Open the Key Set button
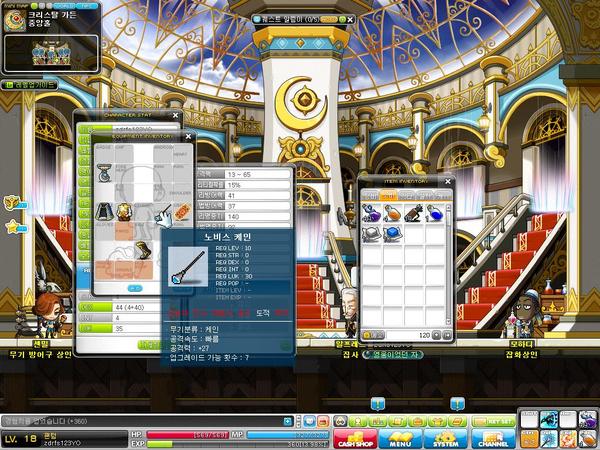 (493, 421)
